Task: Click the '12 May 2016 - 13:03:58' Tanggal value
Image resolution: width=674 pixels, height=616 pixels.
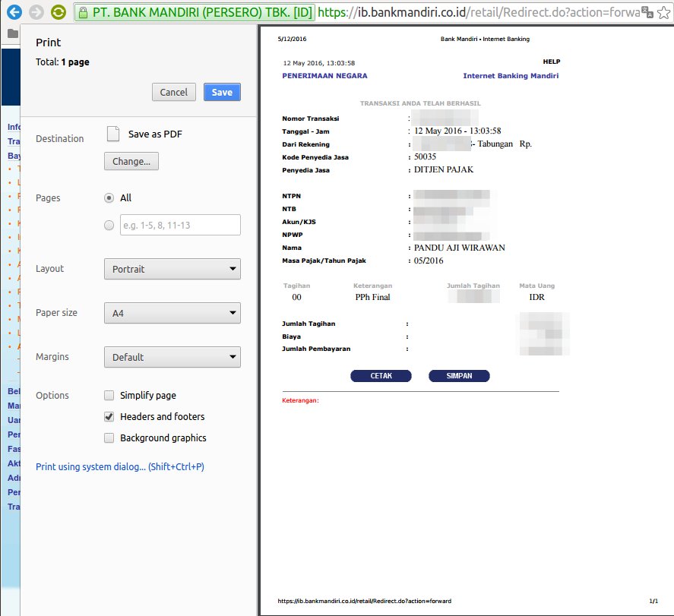Action: pos(457,131)
